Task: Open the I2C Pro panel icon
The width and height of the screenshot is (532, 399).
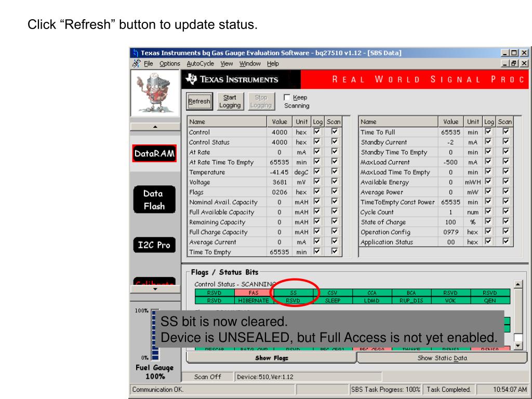Action: click(x=154, y=245)
